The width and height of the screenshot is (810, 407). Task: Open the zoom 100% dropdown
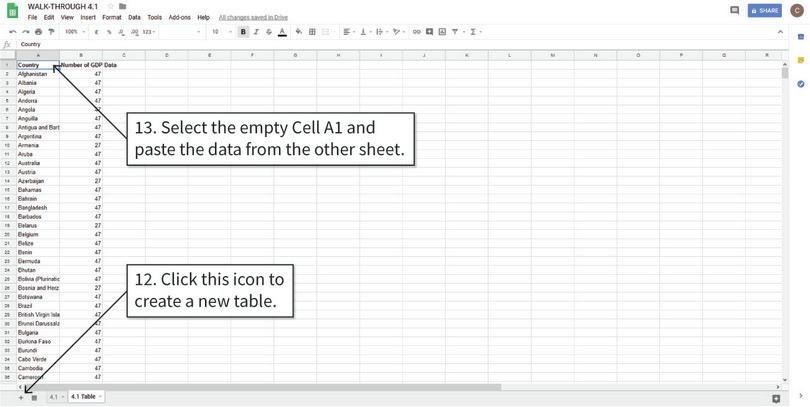[x=75, y=32]
